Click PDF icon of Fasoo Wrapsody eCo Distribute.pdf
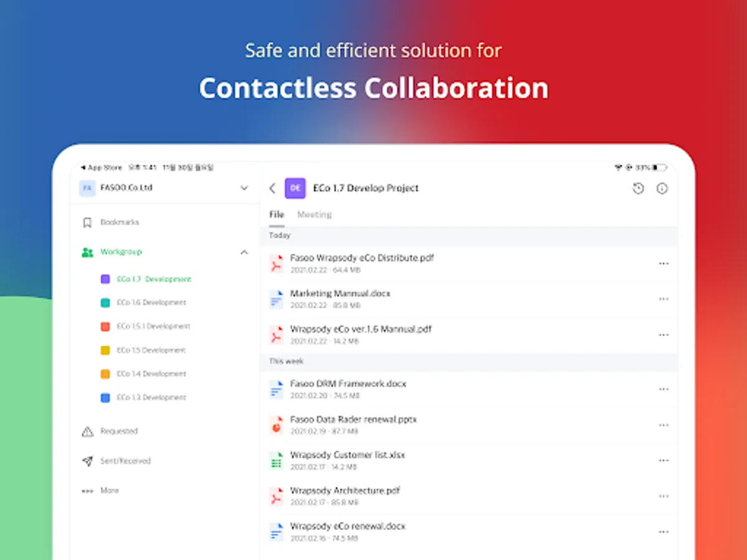Image resolution: width=747 pixels, height=560 pixels. coord(276,263)
